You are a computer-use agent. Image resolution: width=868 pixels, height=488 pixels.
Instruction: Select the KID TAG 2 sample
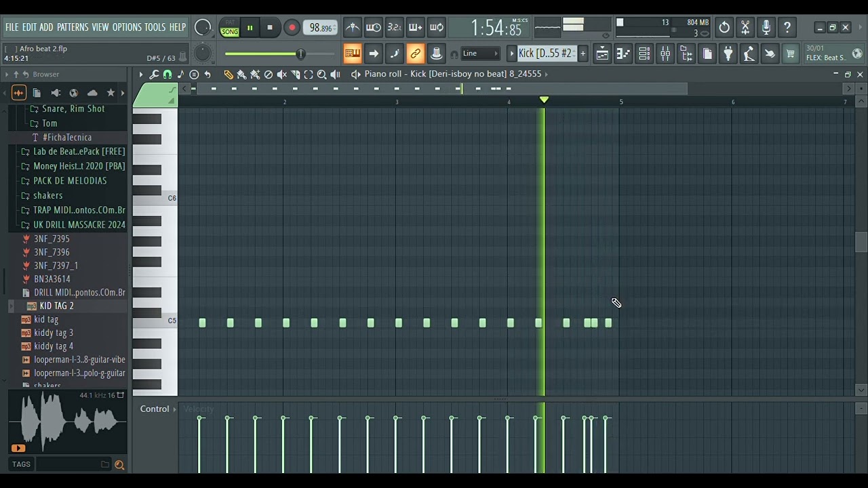pyautogui.click(x=57, y=306)
